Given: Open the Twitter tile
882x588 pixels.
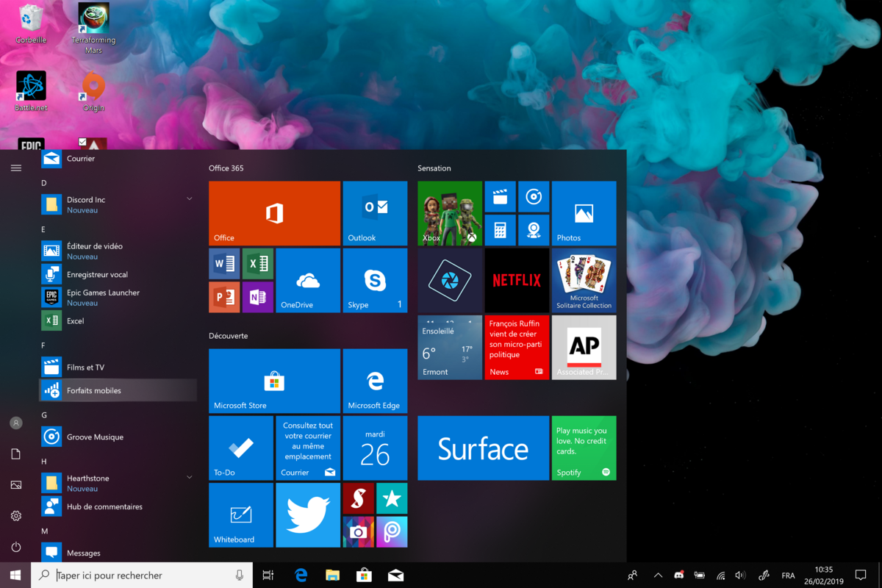Looking at the screenshot, I should coord(308,514).
